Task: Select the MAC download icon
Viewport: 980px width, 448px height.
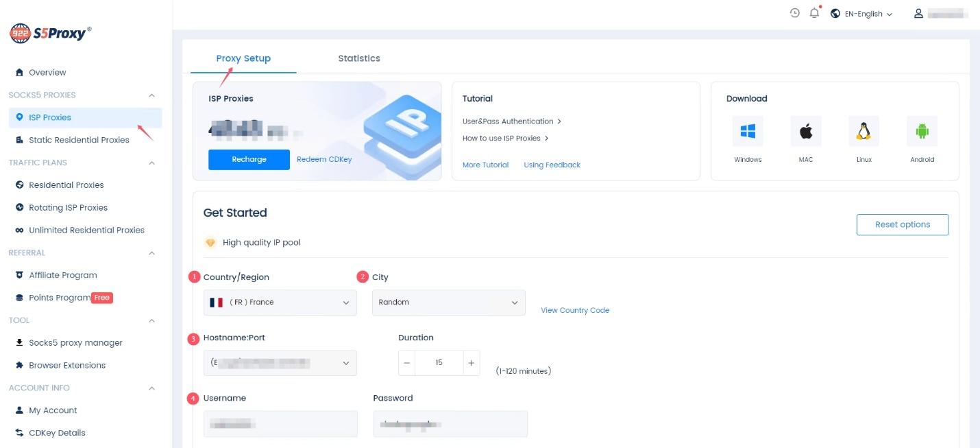Action: pos(805,131)
